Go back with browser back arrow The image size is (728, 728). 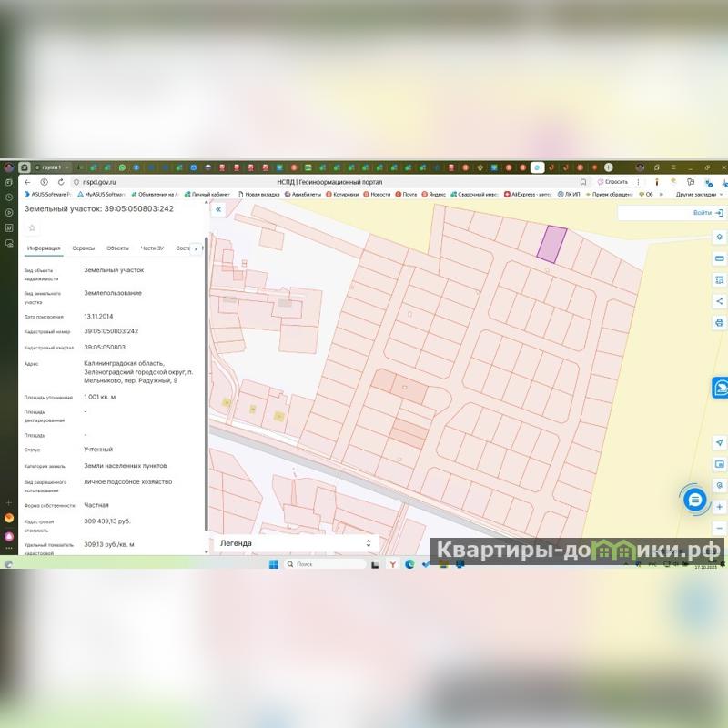27,182
